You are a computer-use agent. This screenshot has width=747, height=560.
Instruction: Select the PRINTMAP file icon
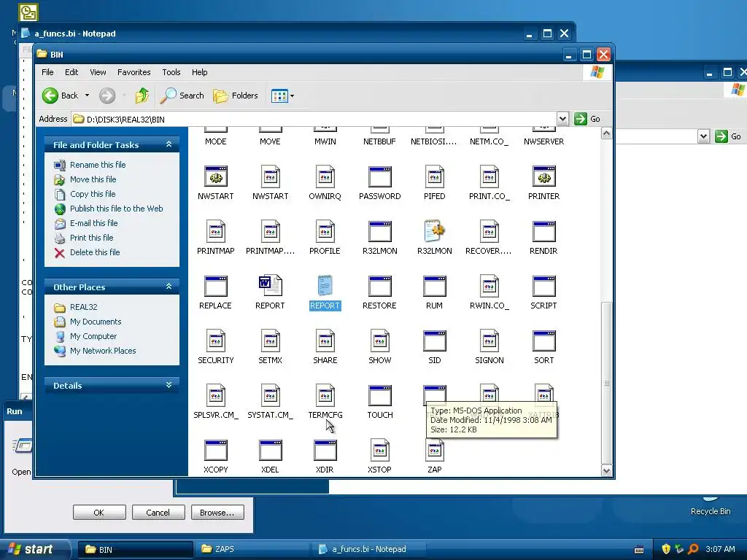215,231
